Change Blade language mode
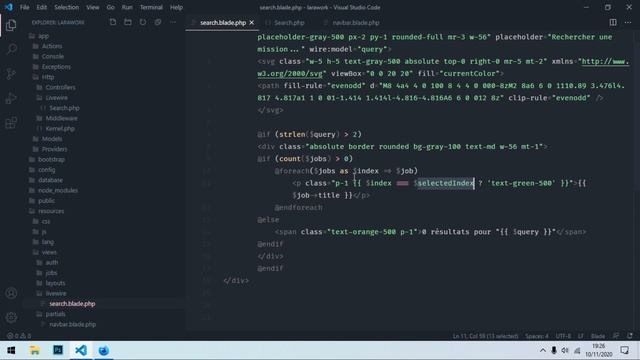Viewport: 640px width, 360px height. pos(598,336)
